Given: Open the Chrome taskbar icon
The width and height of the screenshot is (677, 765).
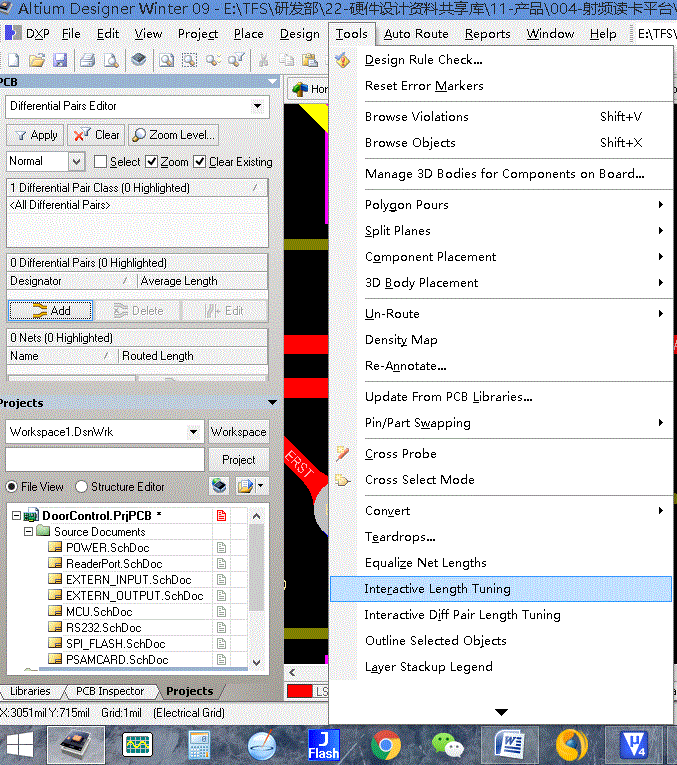Looking at the screenshot, I should 386,745.
